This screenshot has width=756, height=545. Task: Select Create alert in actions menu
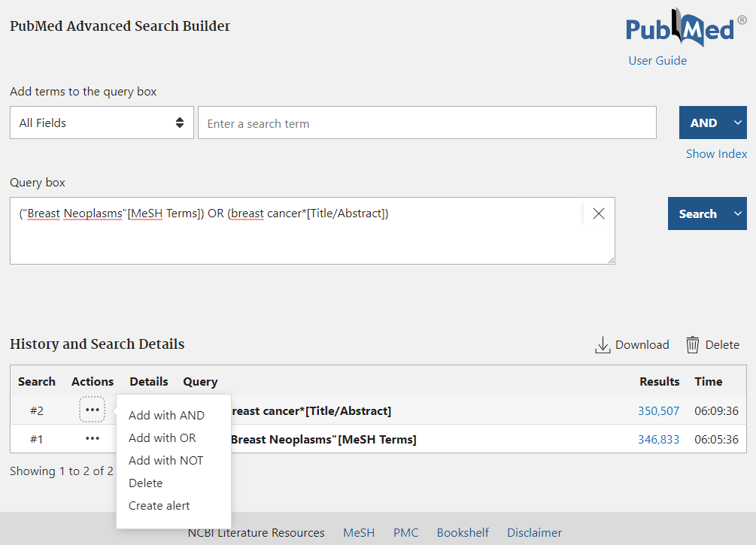pyautogui.click(x=159, y=506)
